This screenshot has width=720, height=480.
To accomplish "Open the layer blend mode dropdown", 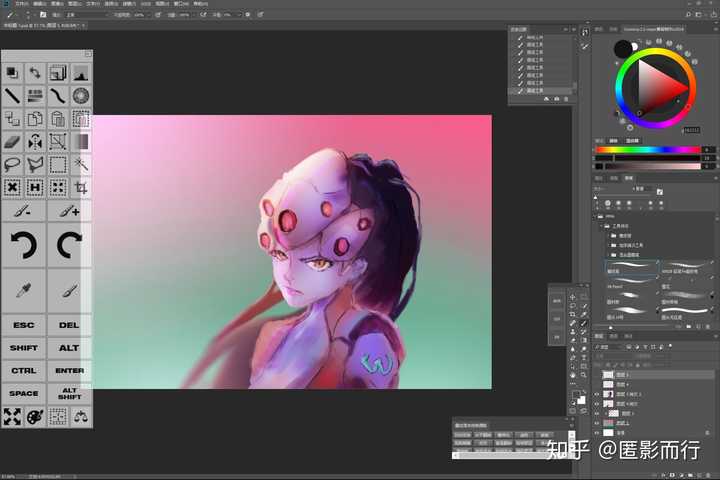I will click(x=612, y=356).
